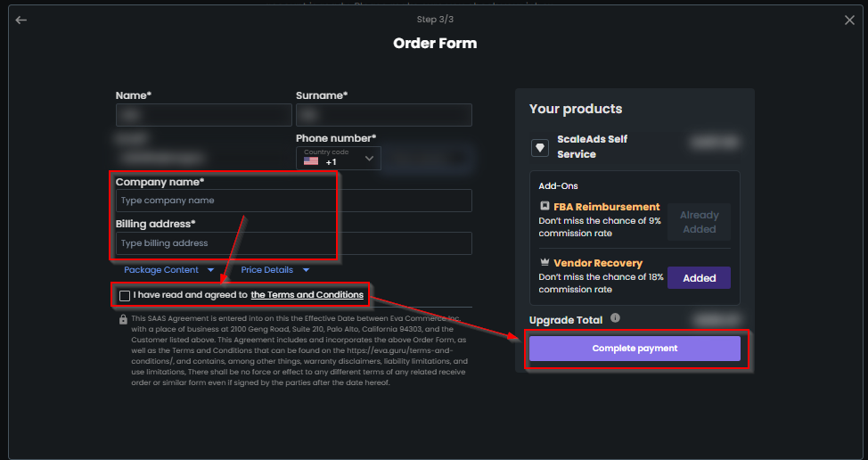Click into the Surname input field
This screenshot has height=460, width=868.
pyautogui.click(x=383, y=115)
